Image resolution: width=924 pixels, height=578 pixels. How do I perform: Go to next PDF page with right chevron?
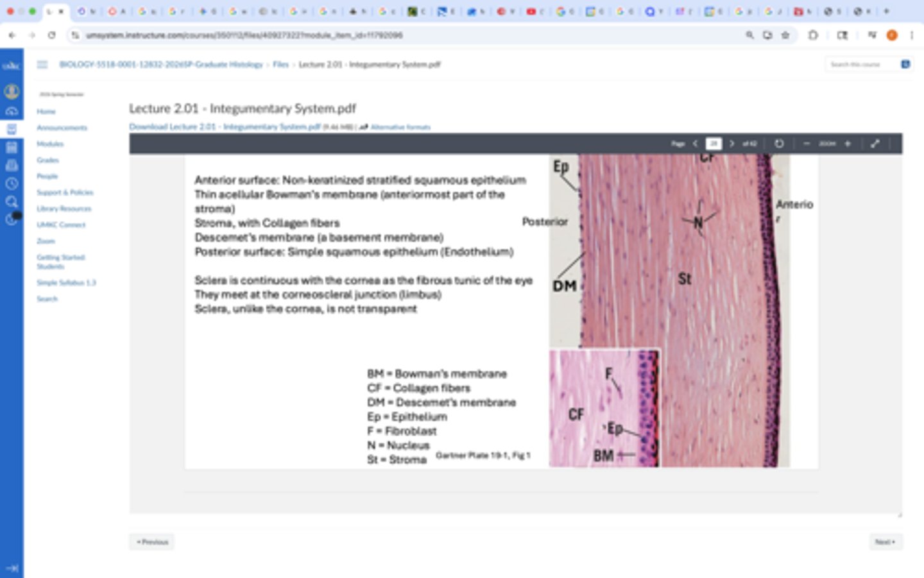(x=732, y=144)
